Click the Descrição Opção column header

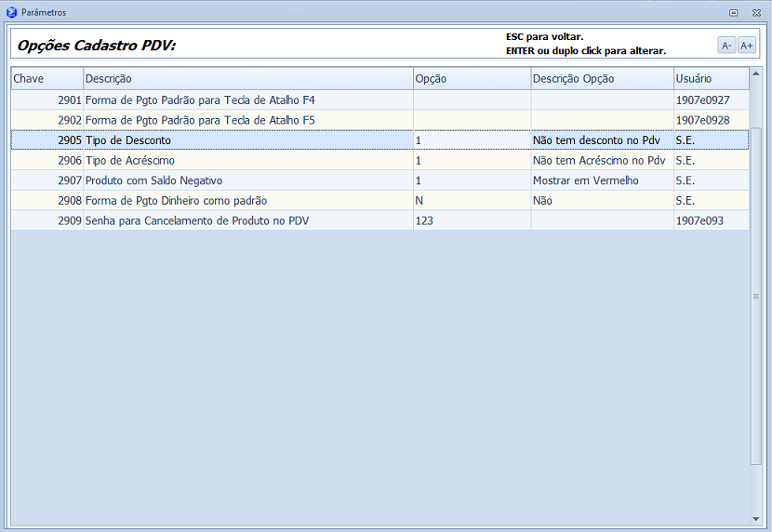point(601,79)
